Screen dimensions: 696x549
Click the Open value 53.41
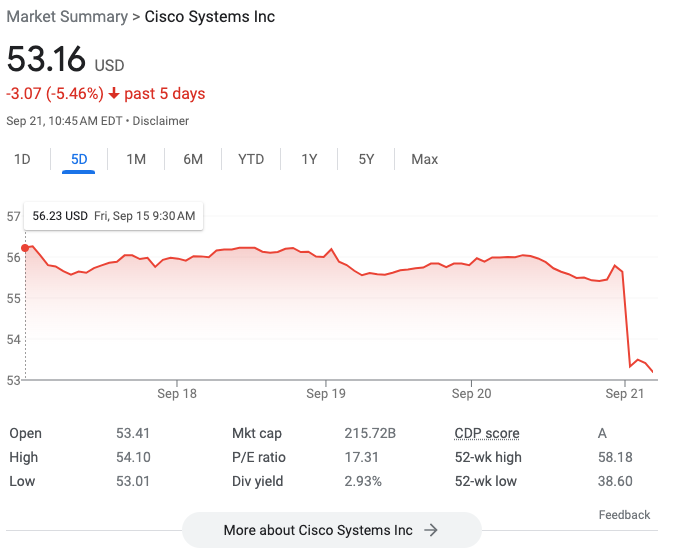(133, 433)
